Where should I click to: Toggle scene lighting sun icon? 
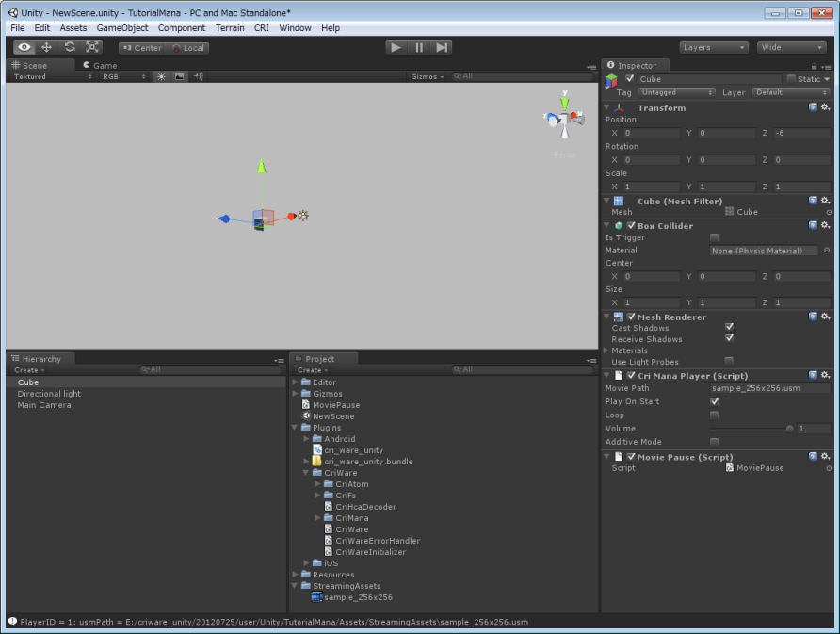[x=161, y=76]
